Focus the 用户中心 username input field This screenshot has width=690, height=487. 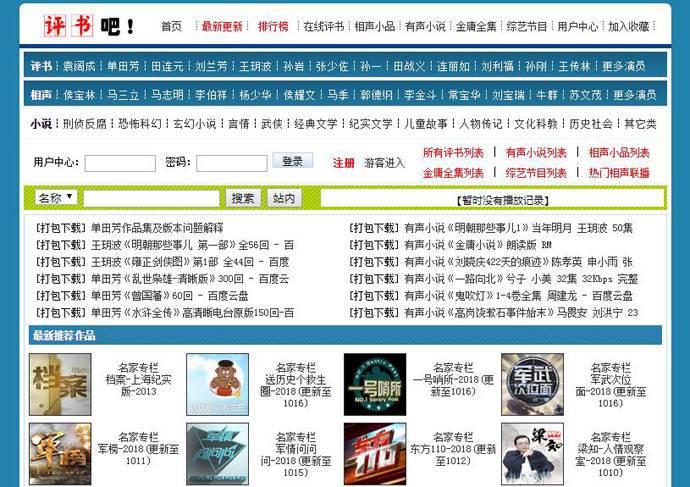[x=120, y=163]
